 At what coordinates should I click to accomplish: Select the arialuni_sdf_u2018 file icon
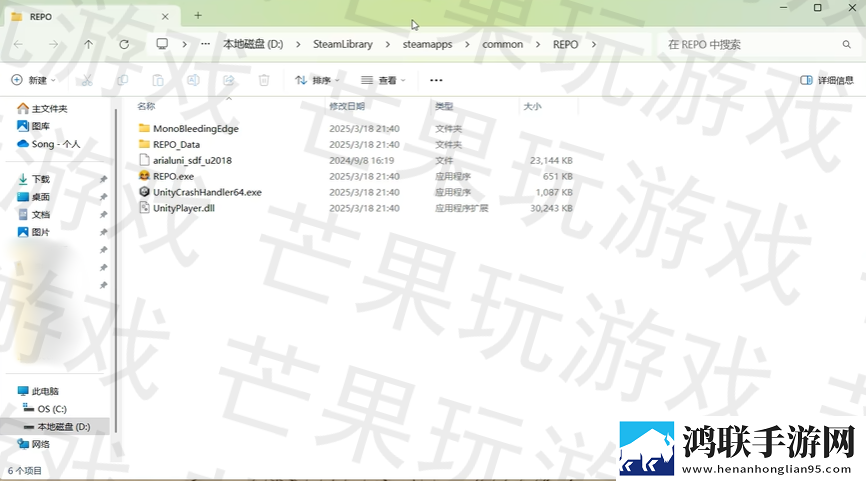tap(144, 160)
